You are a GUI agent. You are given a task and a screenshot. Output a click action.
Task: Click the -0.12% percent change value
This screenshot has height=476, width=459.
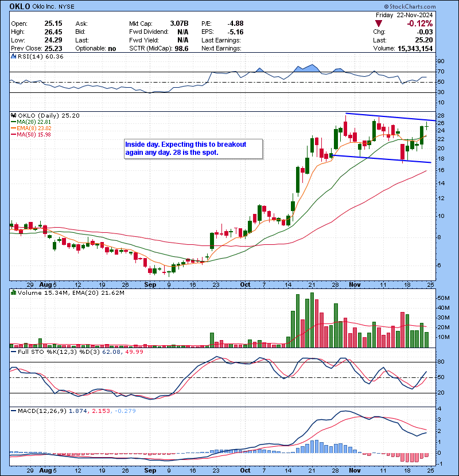click(420, 24)
